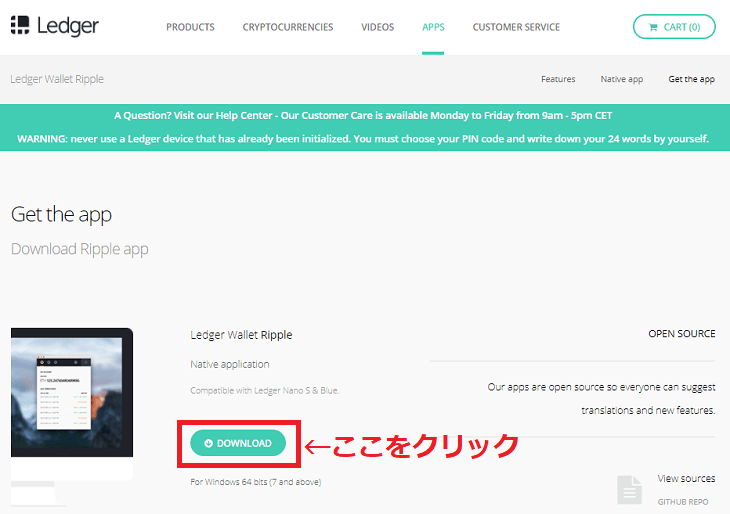
Task: Open the cart icon in header
Action: [x=653, y=27]
